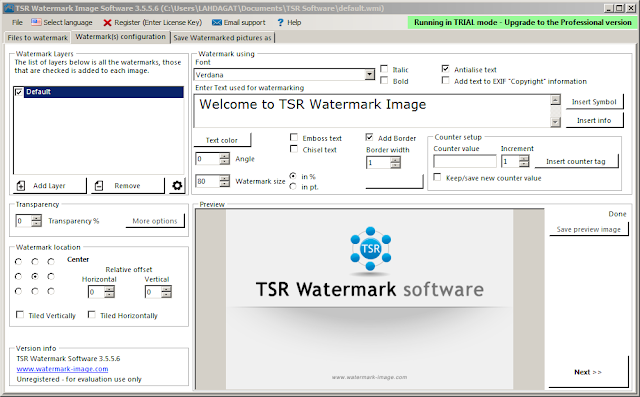Click the Add Layer page icon
The height and width of the screenshot is (397, 640).
[21, 186]
